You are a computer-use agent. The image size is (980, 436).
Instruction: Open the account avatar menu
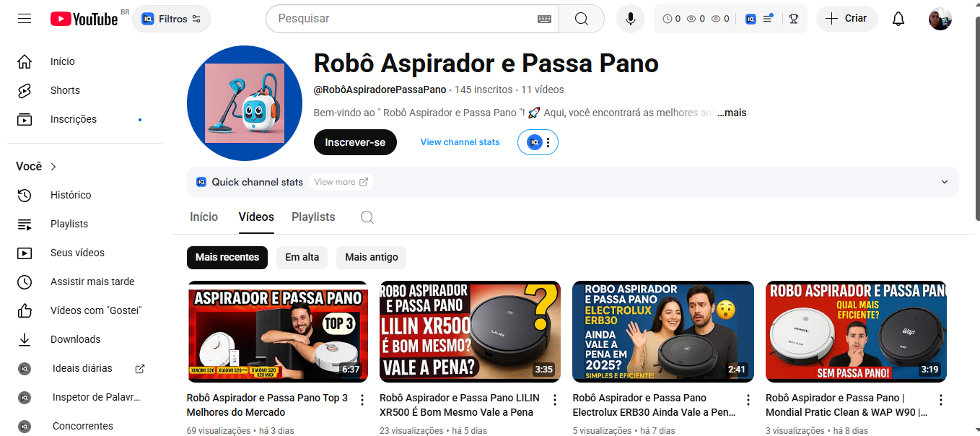click(x=940, y=19)
